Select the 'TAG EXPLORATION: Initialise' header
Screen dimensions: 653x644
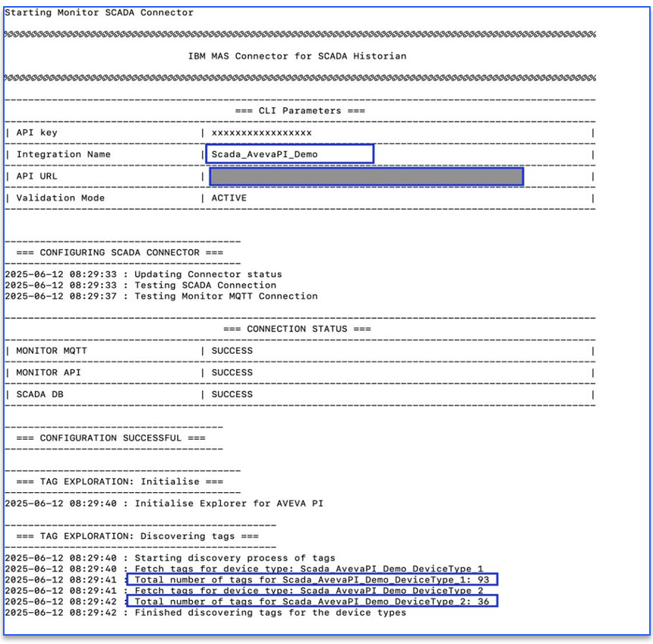point(119,481)
